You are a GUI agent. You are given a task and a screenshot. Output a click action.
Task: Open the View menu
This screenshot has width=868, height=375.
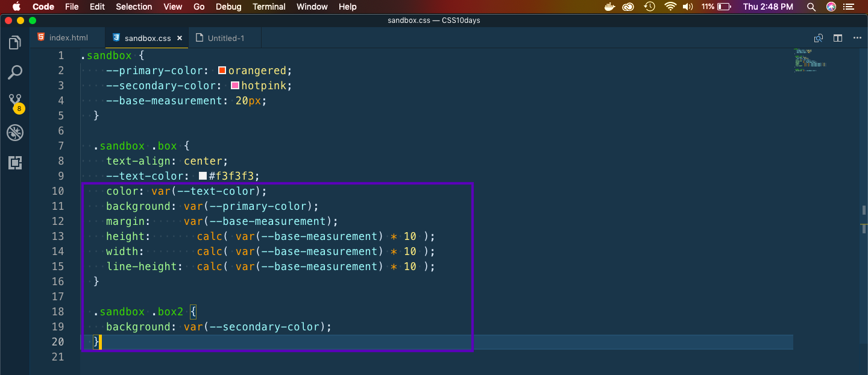[173, 7]
